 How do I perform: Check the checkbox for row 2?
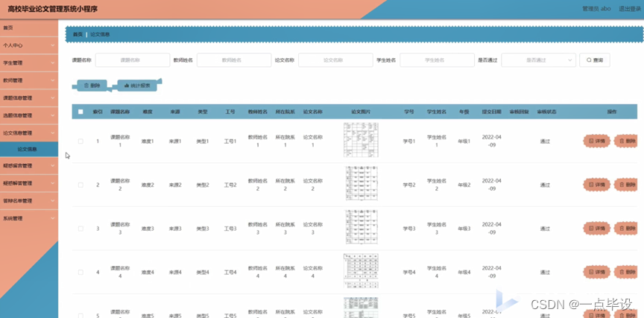[x=80, y=185]
